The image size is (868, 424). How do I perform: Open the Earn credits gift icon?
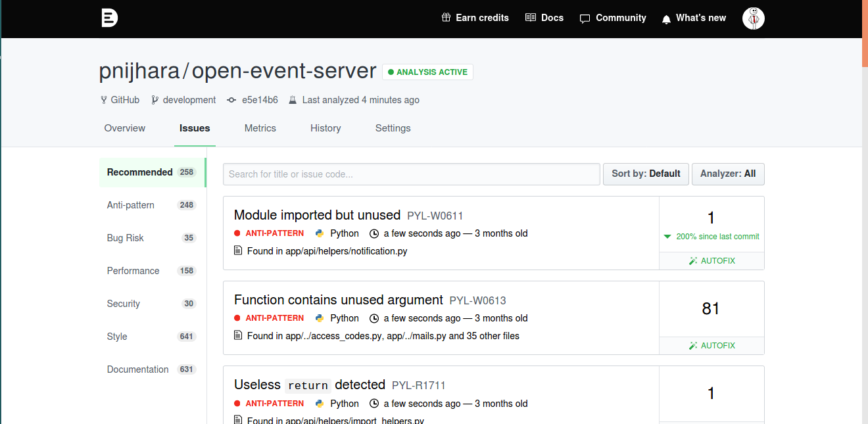point(445,18)
